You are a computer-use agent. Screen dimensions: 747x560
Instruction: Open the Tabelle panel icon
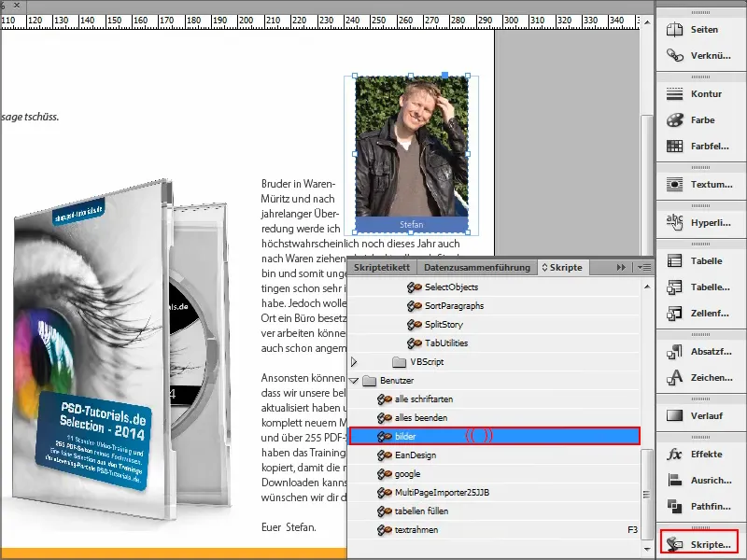[x=674, y=261]
